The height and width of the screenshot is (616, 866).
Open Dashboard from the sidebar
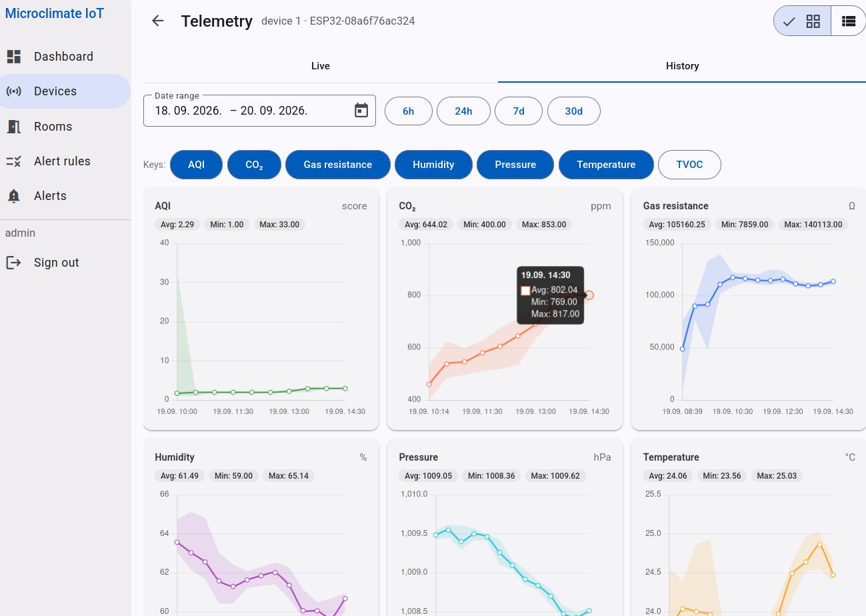coord(65,57)
